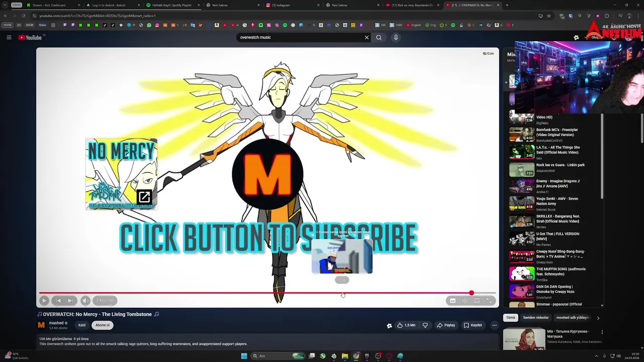Screen dimensions: 644x362
Task: Click the mashed M subscribe circle on video
Action: point(267,174)
